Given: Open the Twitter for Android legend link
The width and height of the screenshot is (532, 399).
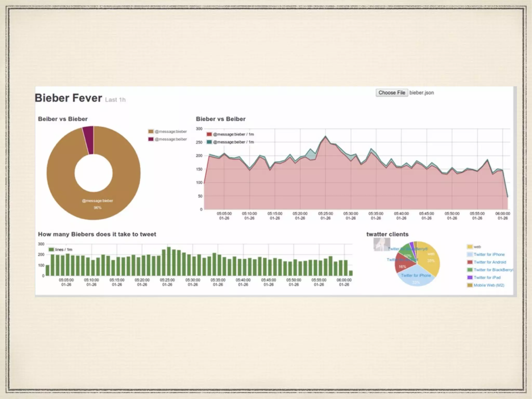Looking at the screenshot, I should 490,262.
